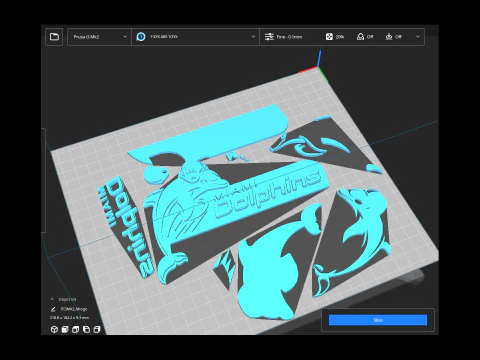
Task: Click the infill 20% icon
Action: coord(329,37)
